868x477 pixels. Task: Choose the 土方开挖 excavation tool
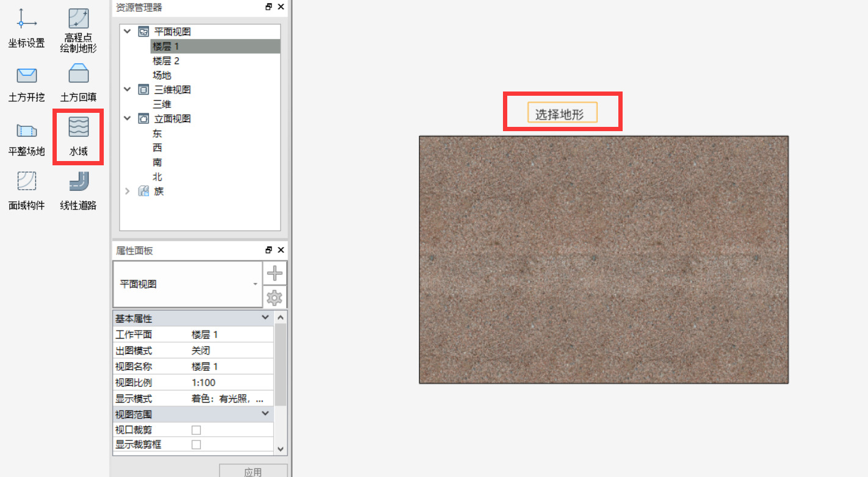(26, 84)
